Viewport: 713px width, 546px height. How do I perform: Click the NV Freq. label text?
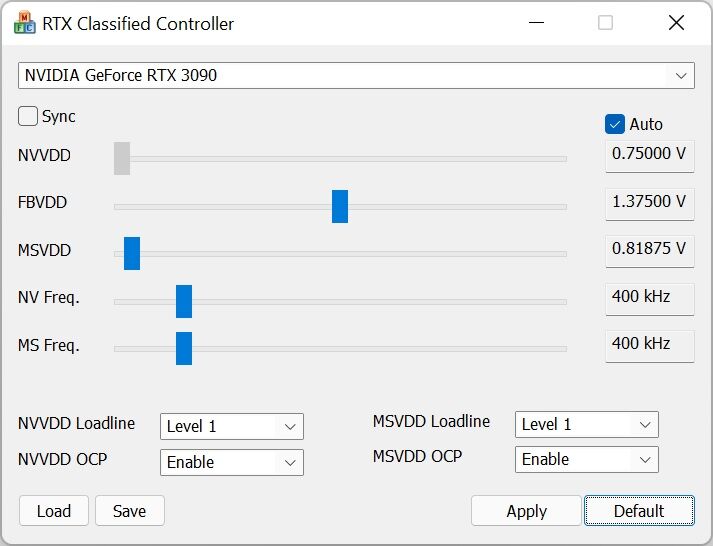[x=49, y=298]
